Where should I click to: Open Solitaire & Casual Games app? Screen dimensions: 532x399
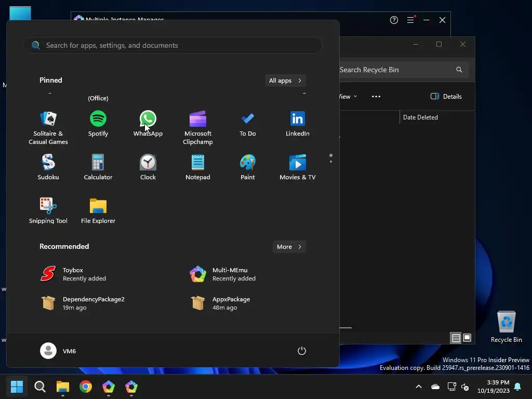(48, 128)
